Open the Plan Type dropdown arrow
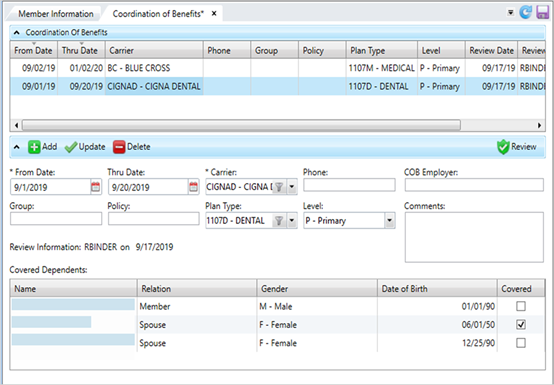Screen dimensions: 554x385 click(292, 221)
